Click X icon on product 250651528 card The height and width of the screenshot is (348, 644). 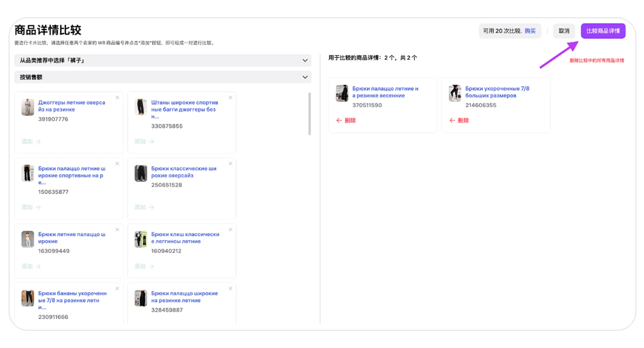[x=230, y=164]
